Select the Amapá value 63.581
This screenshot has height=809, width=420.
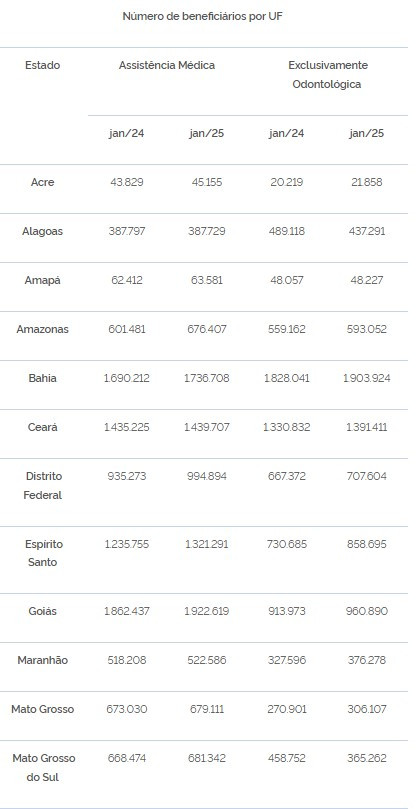[x=206, y=281]
